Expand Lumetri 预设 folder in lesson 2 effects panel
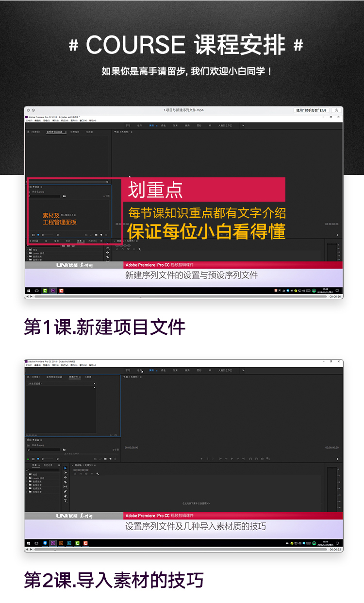Screen dimensions: 364x603 [27, 478]
